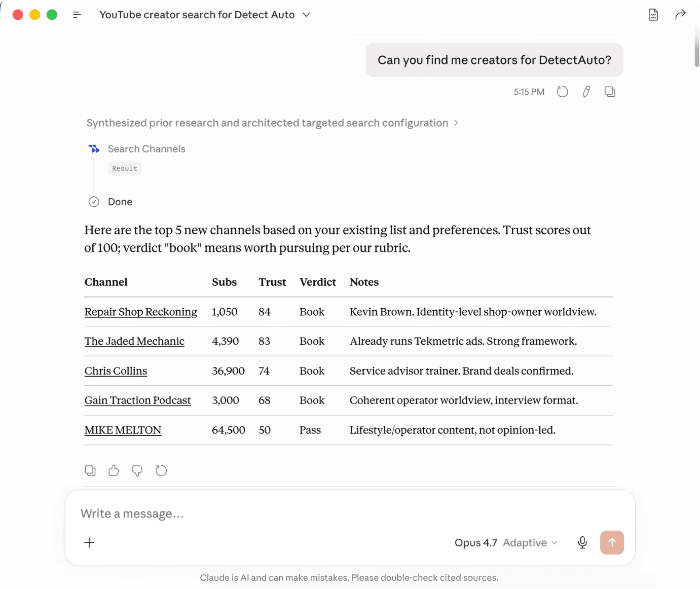The height and width of the screenshot is (589, 700).
Task: Send the message with the arrow button
Action: (x=612, y=543)
